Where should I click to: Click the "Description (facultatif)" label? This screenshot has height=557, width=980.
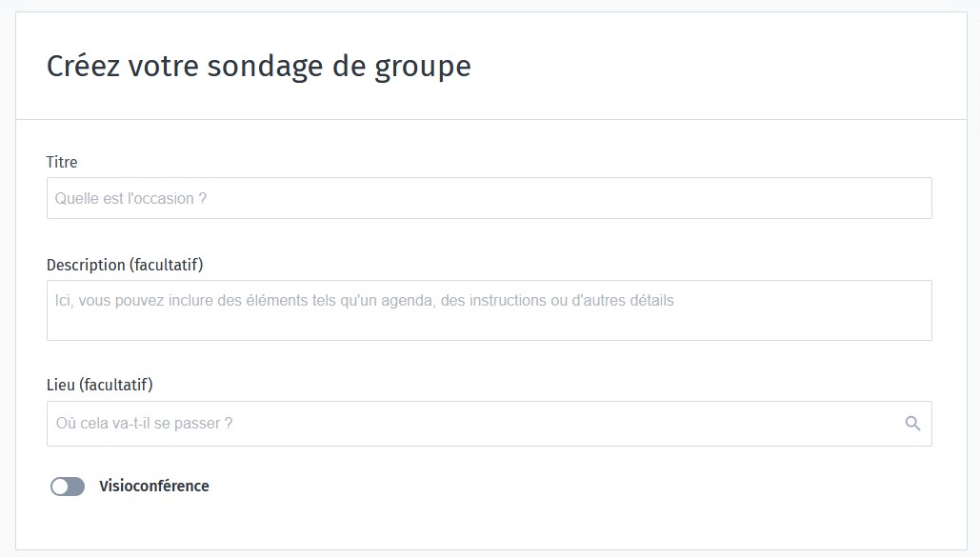(125, 265)
